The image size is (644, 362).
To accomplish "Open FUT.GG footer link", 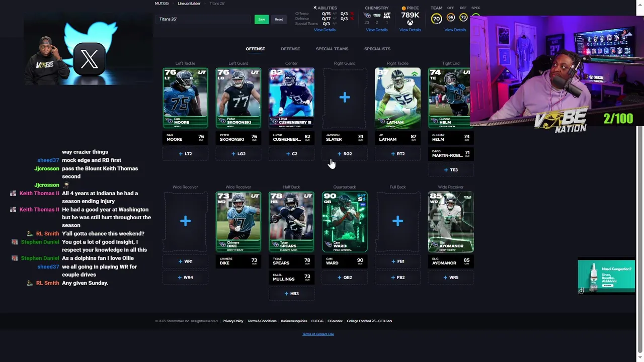I will [317, 321].
